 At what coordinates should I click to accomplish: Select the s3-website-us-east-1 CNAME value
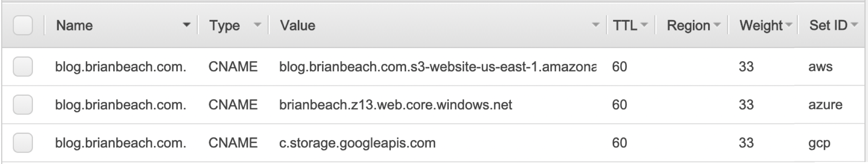point(438,67)
